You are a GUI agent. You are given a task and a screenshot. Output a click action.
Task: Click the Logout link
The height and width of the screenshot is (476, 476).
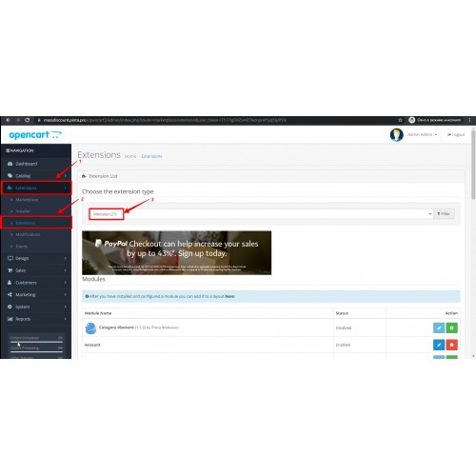456,134
